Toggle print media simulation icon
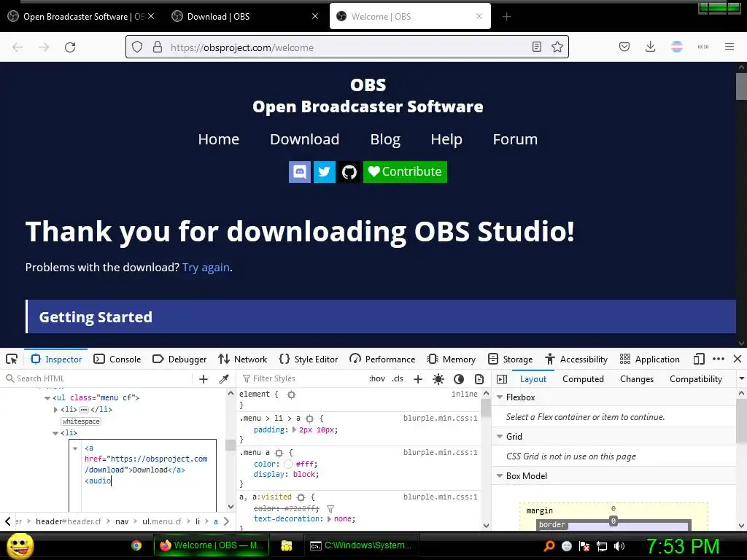This screenshot has height=560, width=747. tap(479, 378)
